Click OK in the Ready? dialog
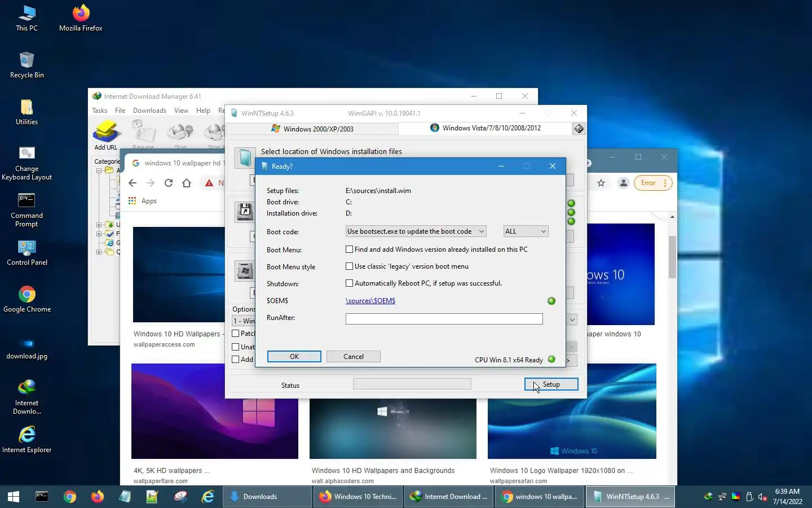 (x=294, y=357)
